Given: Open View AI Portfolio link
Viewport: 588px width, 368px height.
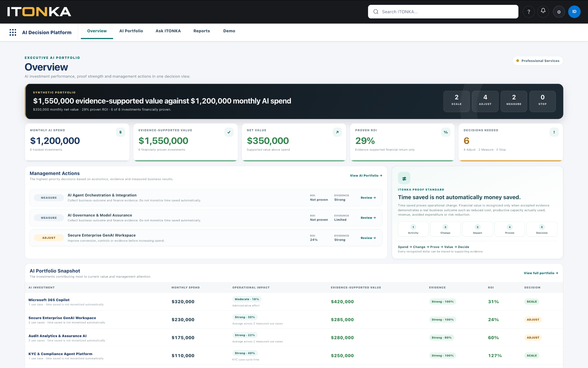Looking at the screenshot, I should tap(366, 176).
